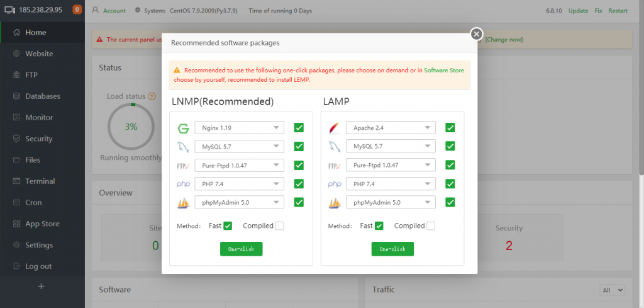Close the recommended software packages dialog
Viewport: 644px width, 308px height.
click(x=477, y=34)
